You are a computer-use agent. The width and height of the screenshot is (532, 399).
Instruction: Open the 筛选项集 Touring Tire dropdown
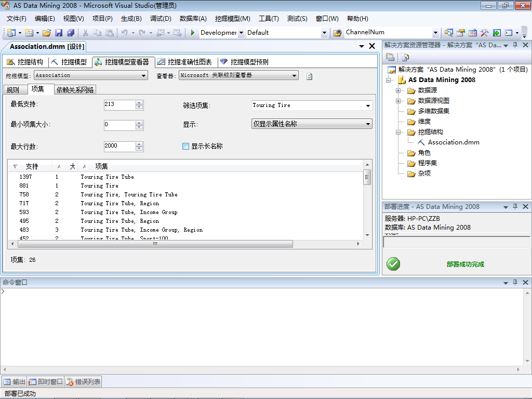(368, 105)
